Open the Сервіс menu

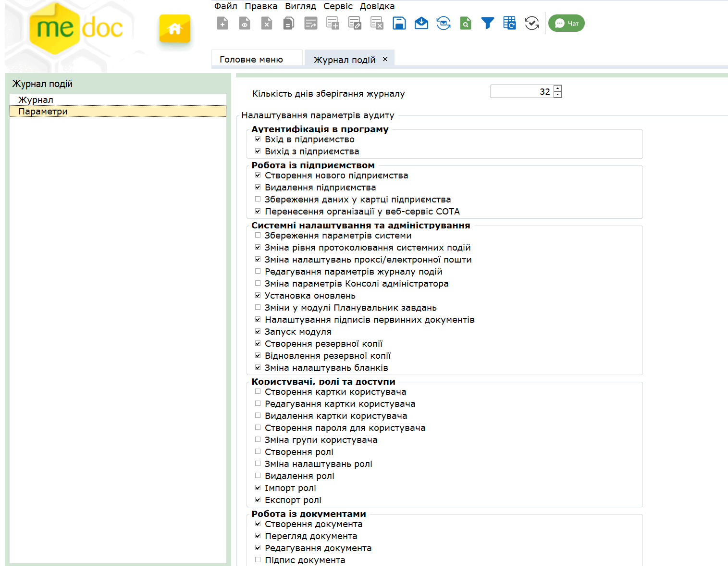point(338,6)
